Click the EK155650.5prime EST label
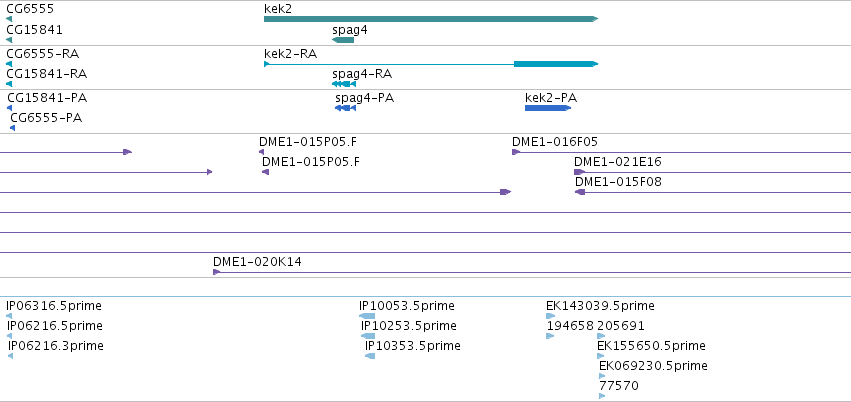 click(651, 346)
